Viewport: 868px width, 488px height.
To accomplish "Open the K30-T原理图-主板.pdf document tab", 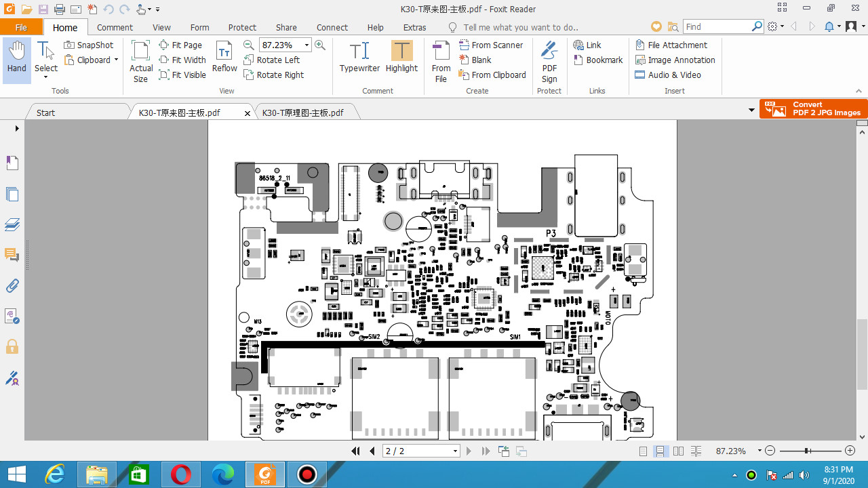I will click(x=302, y=113).
